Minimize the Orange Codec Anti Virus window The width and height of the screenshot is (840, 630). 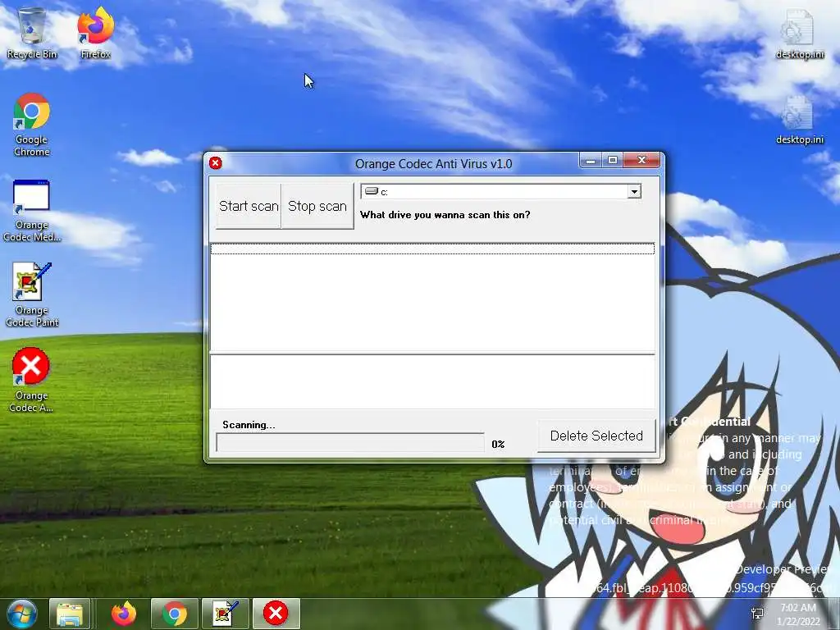click(x=591, y=160)
